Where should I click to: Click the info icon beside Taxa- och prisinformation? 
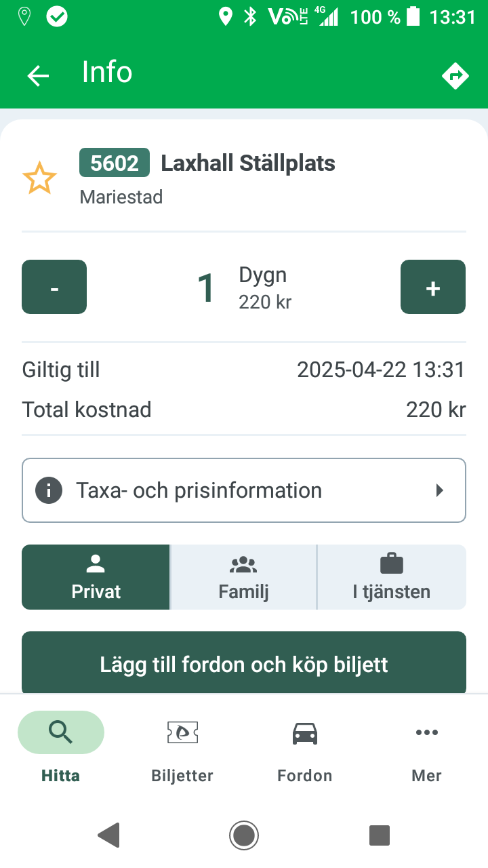(49, 490)
